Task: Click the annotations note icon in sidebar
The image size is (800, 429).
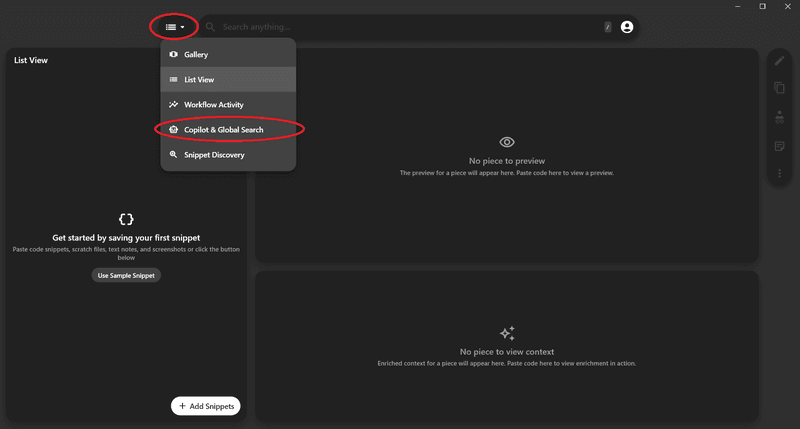Action: pyautogui.click(x=780, y=146)
